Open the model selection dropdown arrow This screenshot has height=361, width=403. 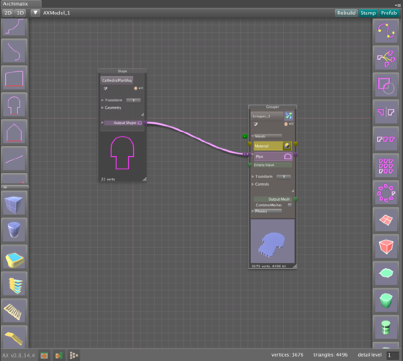pyautogui.click(x=35, y=13)
